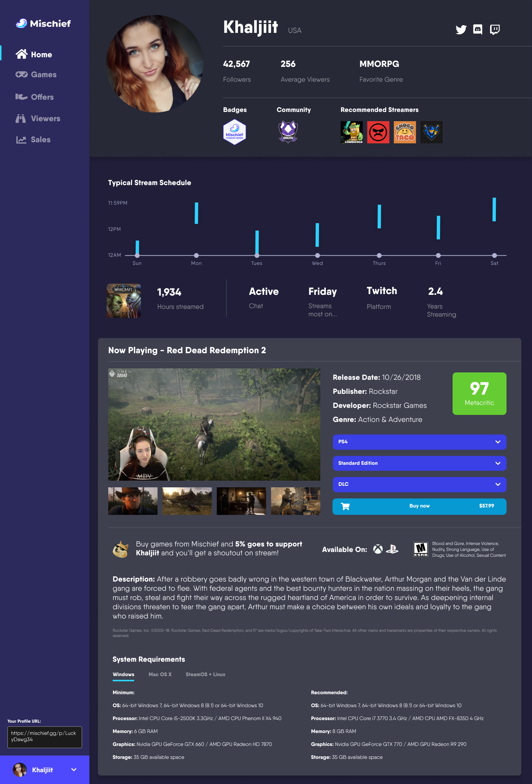The height and width of the screenshot is (784, 532).
Task: Click the PlayStation platform icon
Action: [x=392, y=549]
